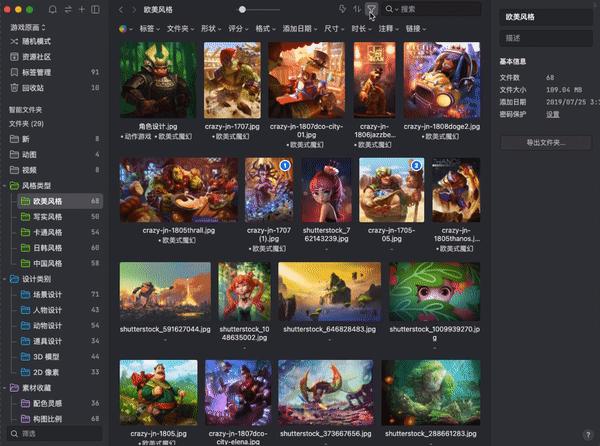Select thumbnail crazy-jn-1805thrall.jpg
Viewport: 600px width, 446px height.
click(178, 190)
